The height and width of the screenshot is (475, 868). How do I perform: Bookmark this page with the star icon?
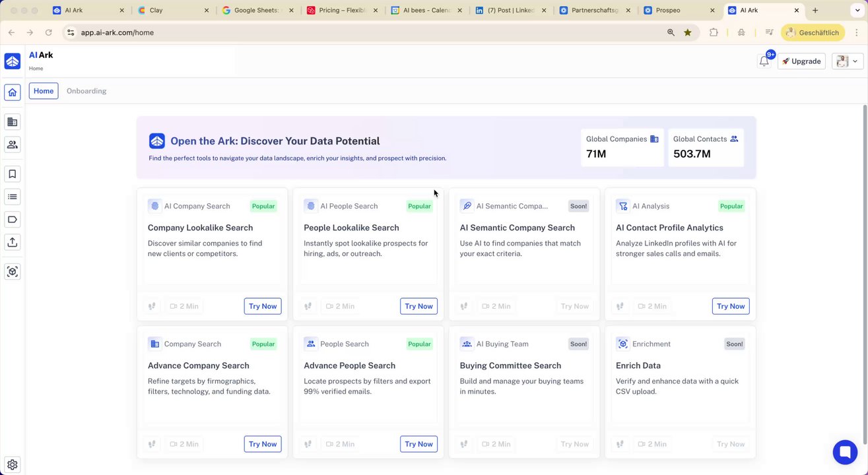(x=688, y=32)
